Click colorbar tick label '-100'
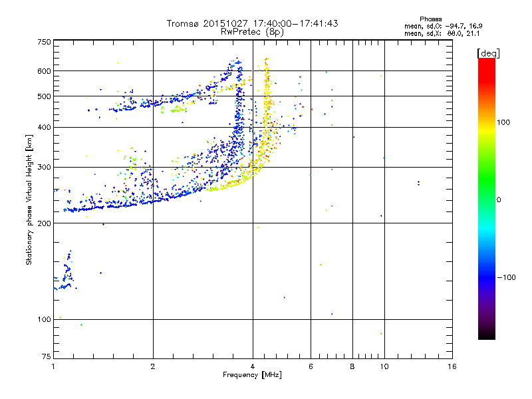The height and width of the screenshot is (399, 532). (x=507, y=277)
